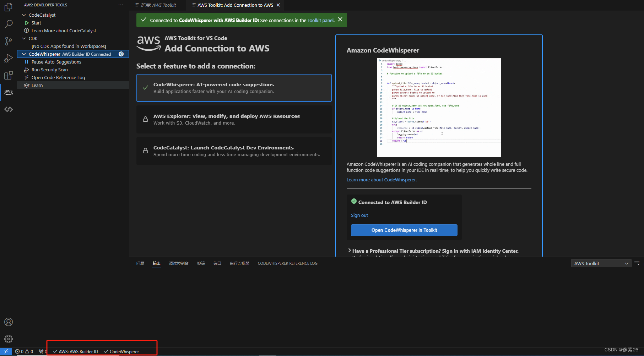The width and height of the screenshot is (644, 356).
Task: Close the Add Connection to AWS tab
Action: point(278,5)
